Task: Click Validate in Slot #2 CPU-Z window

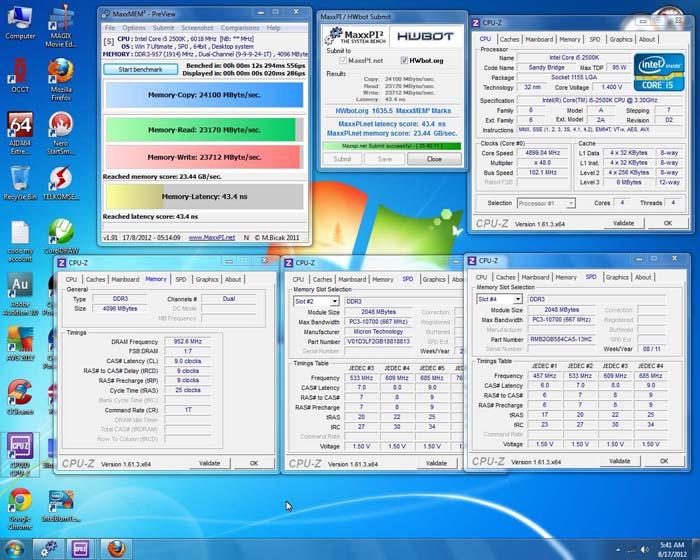Action: pos(436,463)
